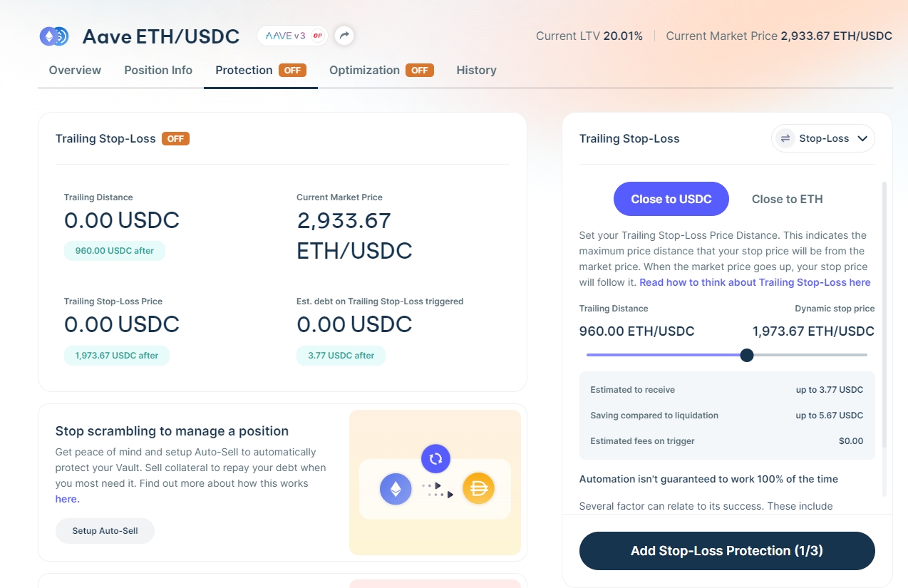
Task: Click the Ethereum coin icon in illustration
Action: (x=396, y=490)
